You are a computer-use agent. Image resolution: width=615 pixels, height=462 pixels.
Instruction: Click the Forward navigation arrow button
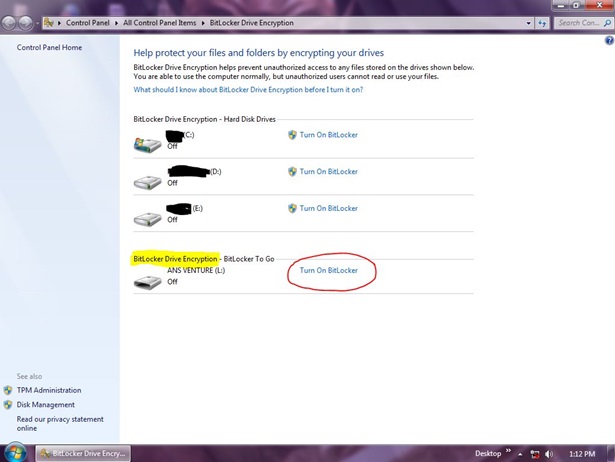point(26,23)
